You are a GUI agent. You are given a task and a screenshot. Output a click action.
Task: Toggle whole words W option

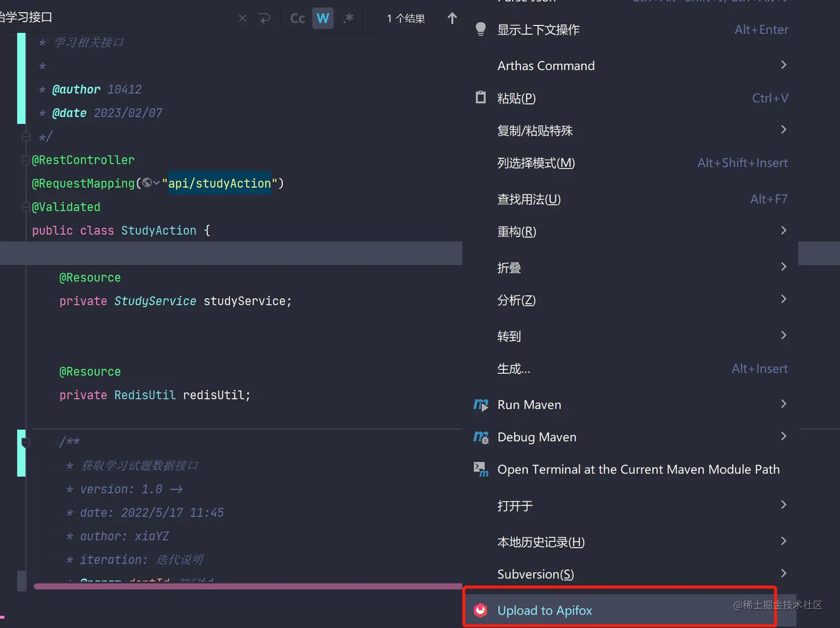(x=323, y=18)
